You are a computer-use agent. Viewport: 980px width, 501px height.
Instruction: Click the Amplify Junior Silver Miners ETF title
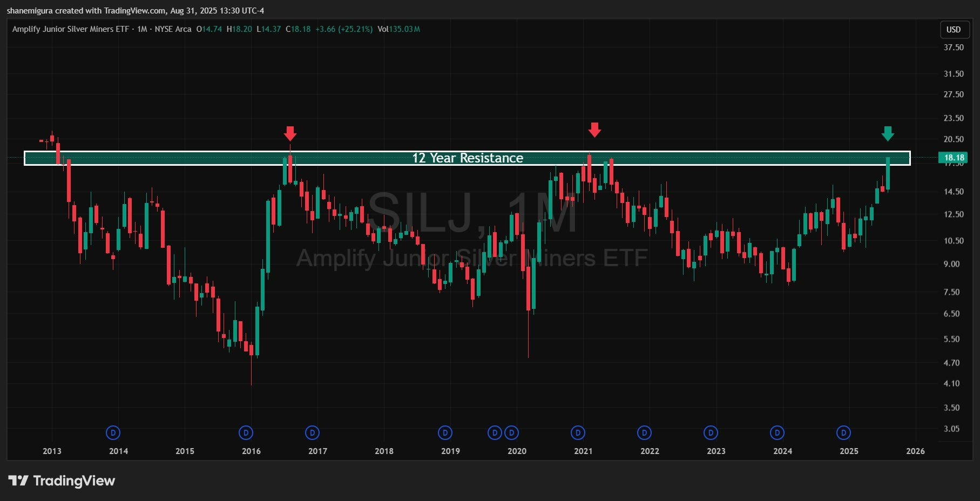coord(71,29)
